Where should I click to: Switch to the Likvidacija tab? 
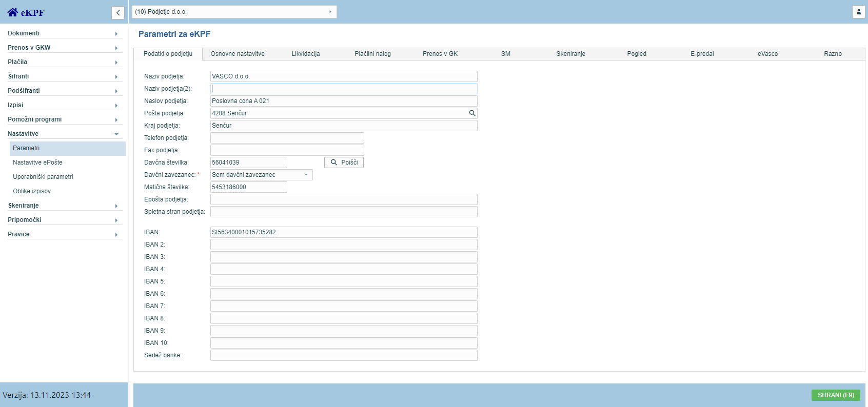pyautogui.click(x=306, y=54)
